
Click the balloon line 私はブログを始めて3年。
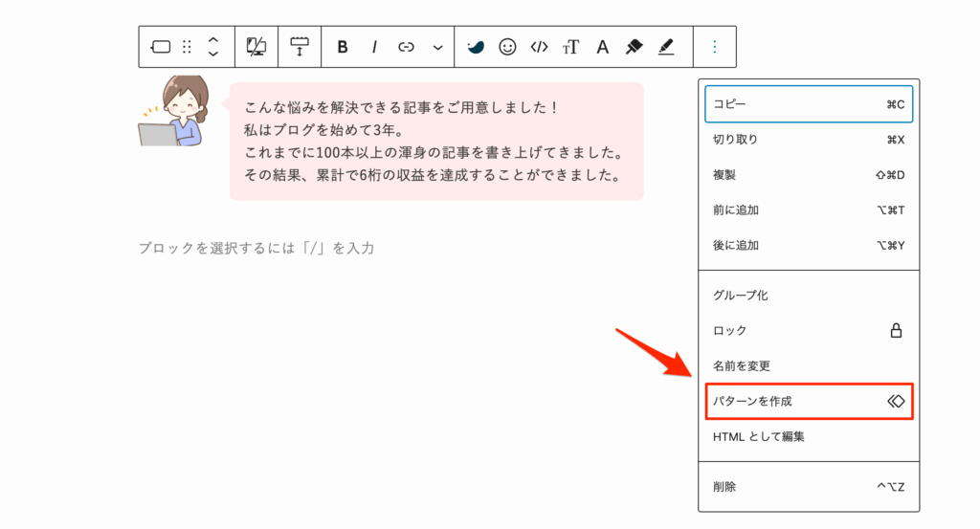324,130
